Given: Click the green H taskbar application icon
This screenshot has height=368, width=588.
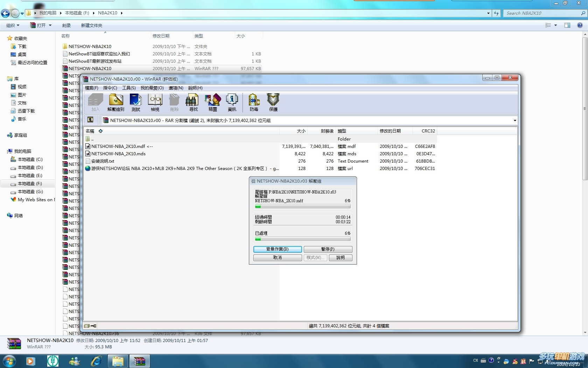Looking at the screenshot, I should point(53,361).
